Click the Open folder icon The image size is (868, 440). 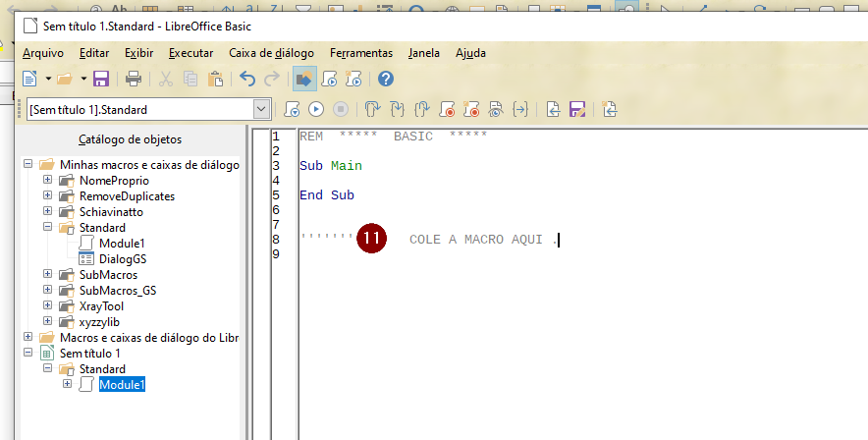click(x=66, y=80)
